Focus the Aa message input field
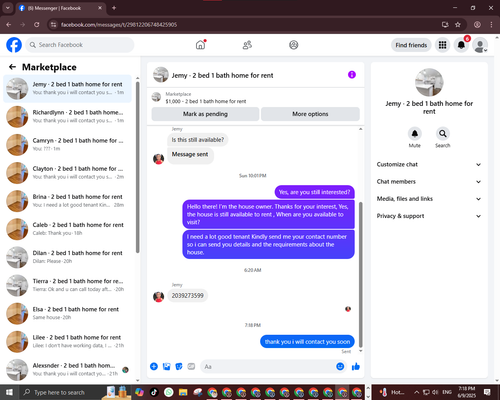This screenshot has height=400, width=500. [x=267, y=367]
